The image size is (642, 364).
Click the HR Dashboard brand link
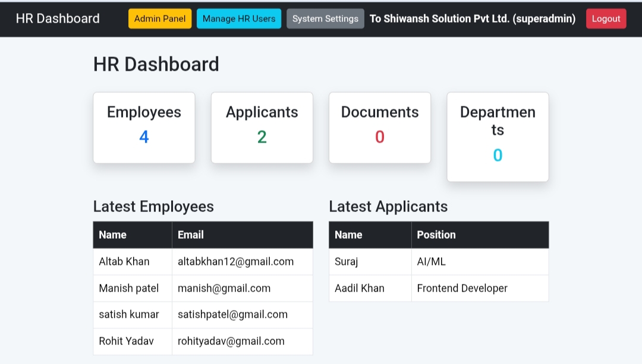coord(58,18)
